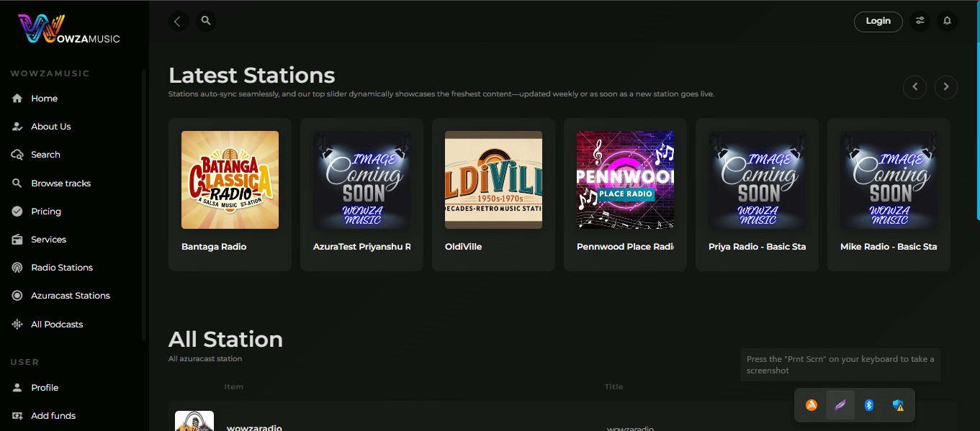Open the notifications bell icon
The image size is (980, 431).
coord(947,21)
